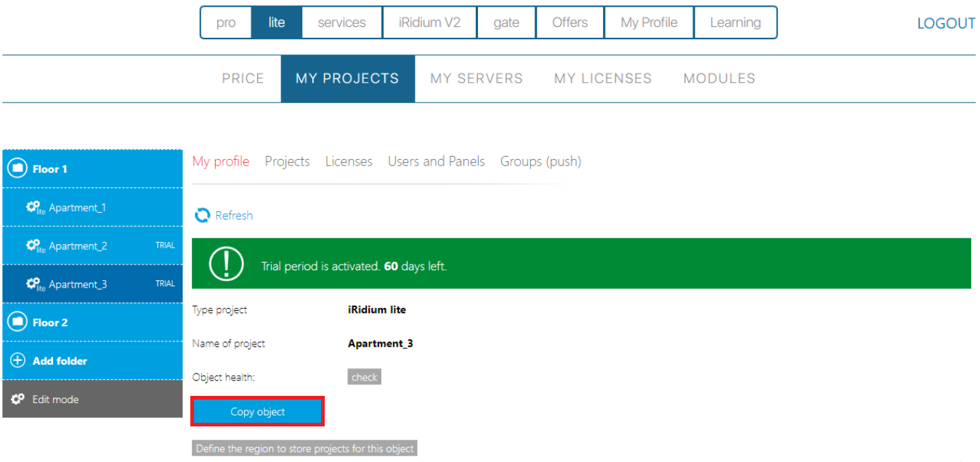Viewport: 980px width, 462px height.
Task: Open the MODULES section
Action: 718,78
